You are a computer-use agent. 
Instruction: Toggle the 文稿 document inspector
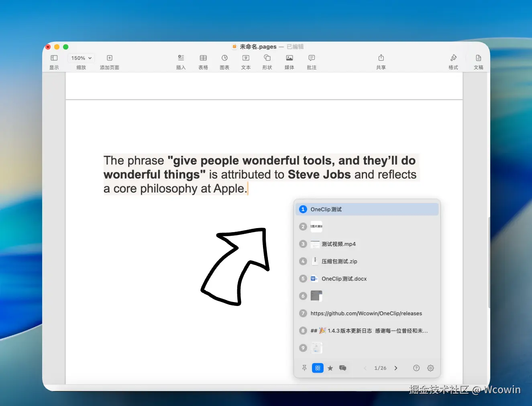click(478, 58)
